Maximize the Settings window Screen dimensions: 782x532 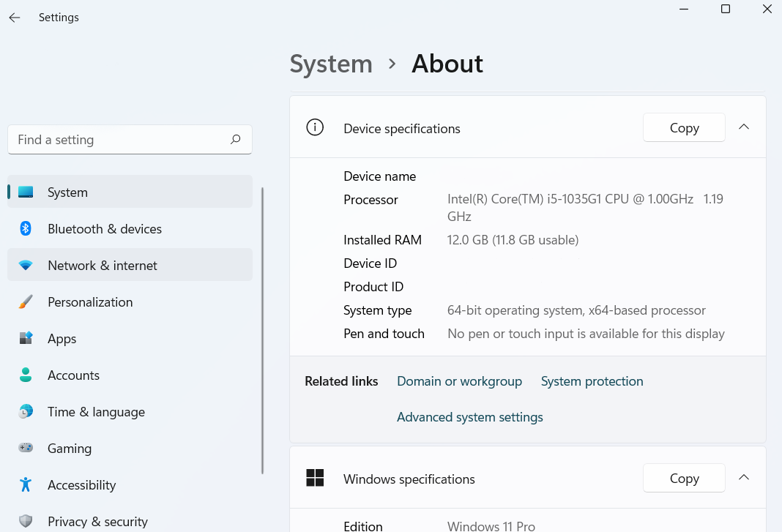726,9
